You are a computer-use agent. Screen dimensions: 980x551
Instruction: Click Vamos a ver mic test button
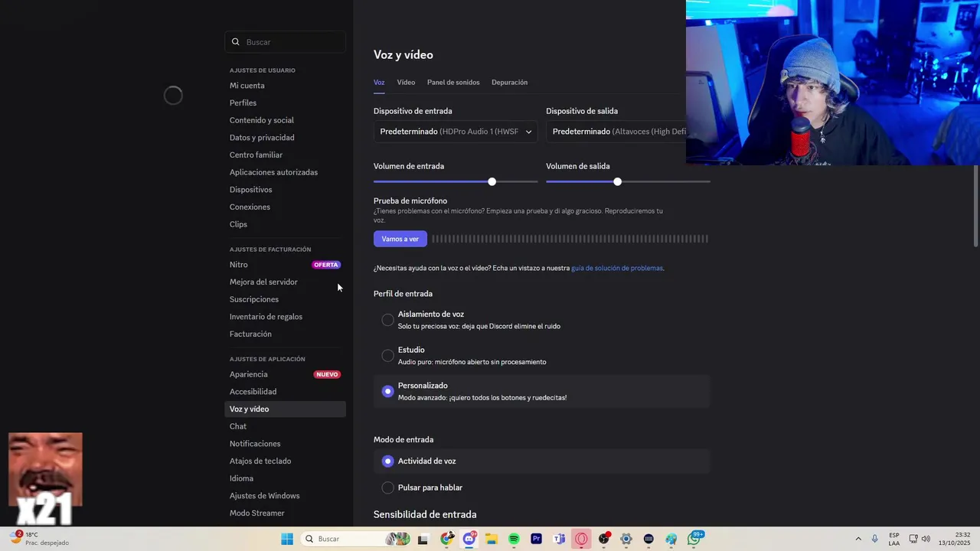click(x=400, y=239)
